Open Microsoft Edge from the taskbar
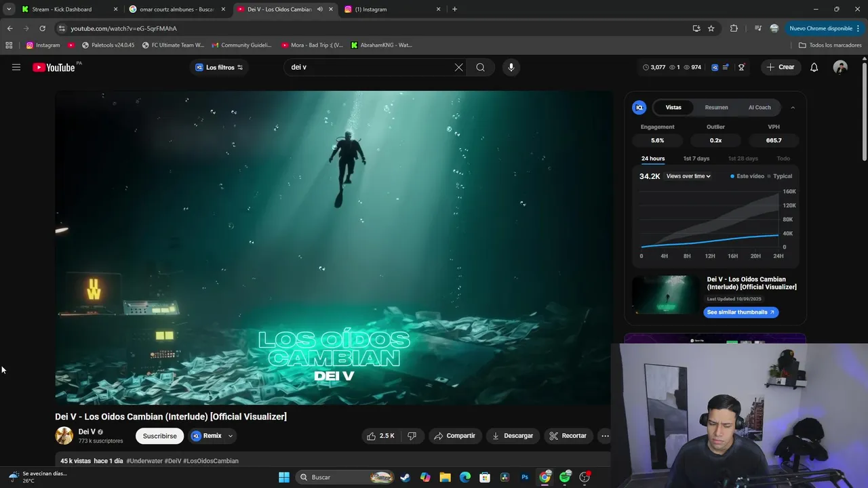Screen dimensions: 868x488 [465, 477]
